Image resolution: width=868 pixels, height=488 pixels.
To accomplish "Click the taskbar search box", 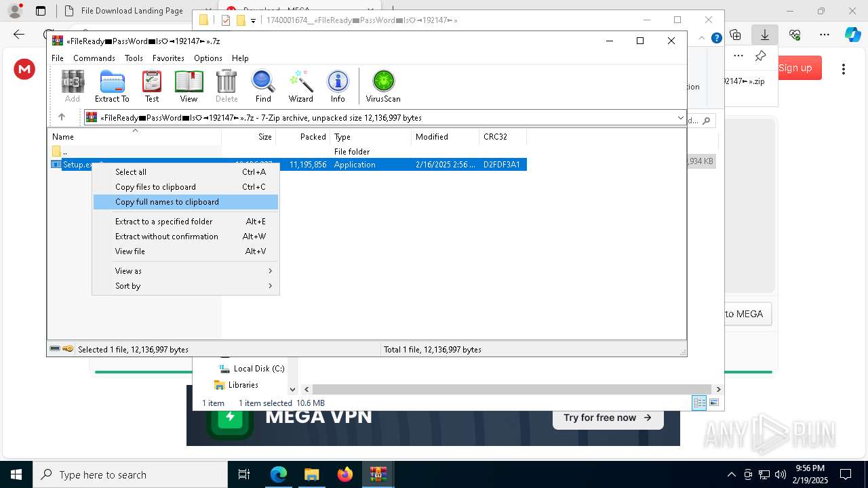I will [x=130, y=474].
